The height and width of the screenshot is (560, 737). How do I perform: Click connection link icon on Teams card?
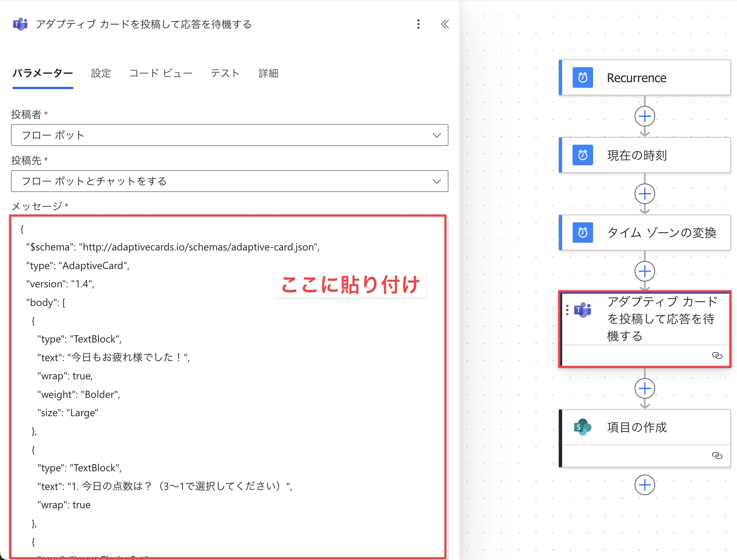pyautogui.click(x=717, y=356)
